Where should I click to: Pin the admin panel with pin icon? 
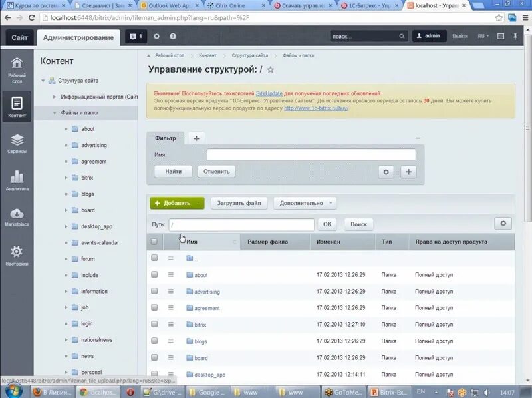pyautogui.click(x=515, y=36)
